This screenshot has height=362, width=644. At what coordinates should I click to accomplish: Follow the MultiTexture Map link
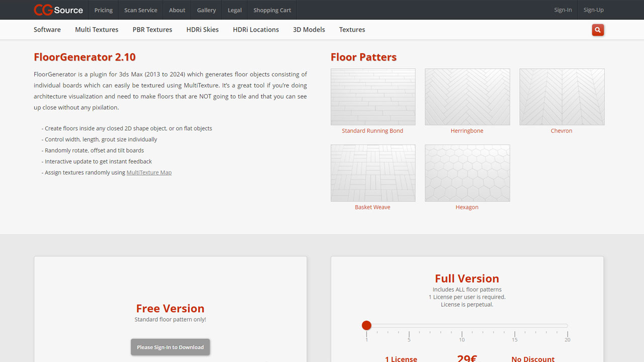coord(149,172)
